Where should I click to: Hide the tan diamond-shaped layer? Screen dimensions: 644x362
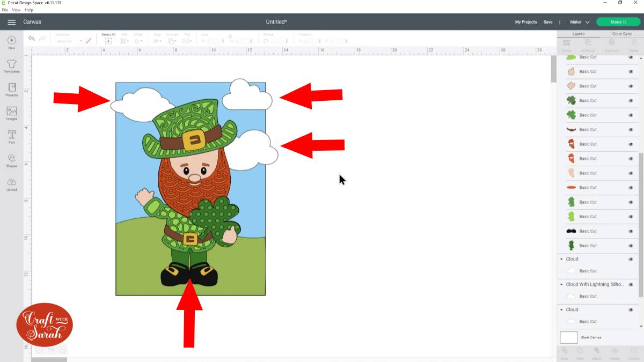pyautogui.click(x=631, y=86)
